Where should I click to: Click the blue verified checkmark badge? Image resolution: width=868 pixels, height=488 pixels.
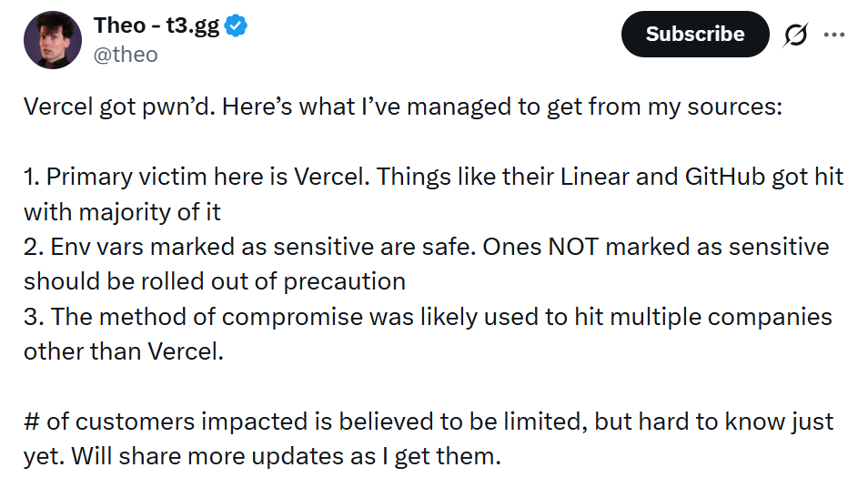(237, 26)
